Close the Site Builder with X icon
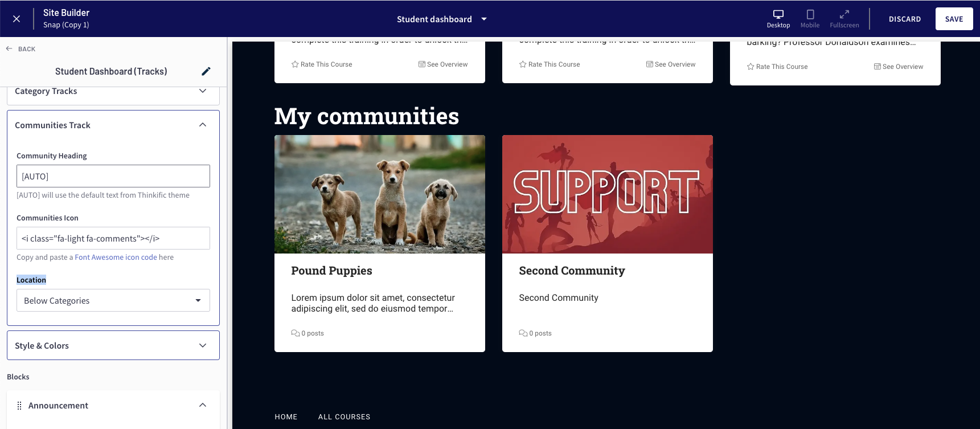Viewport: 980px width, 429px height. 17,19
